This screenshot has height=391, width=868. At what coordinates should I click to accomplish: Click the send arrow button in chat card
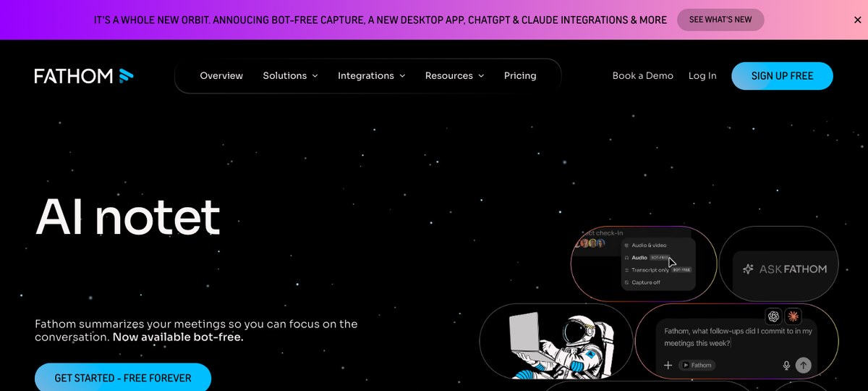tap(803, 366)
